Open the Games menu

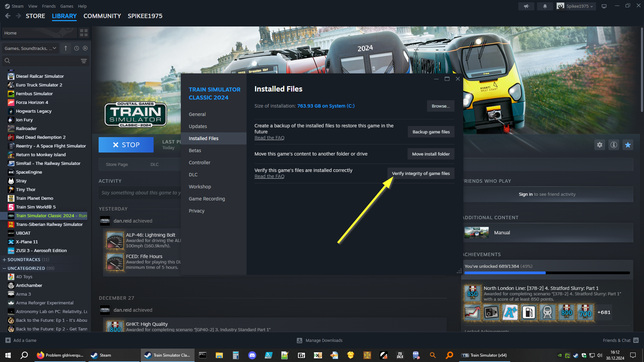[x=67, y=6]
